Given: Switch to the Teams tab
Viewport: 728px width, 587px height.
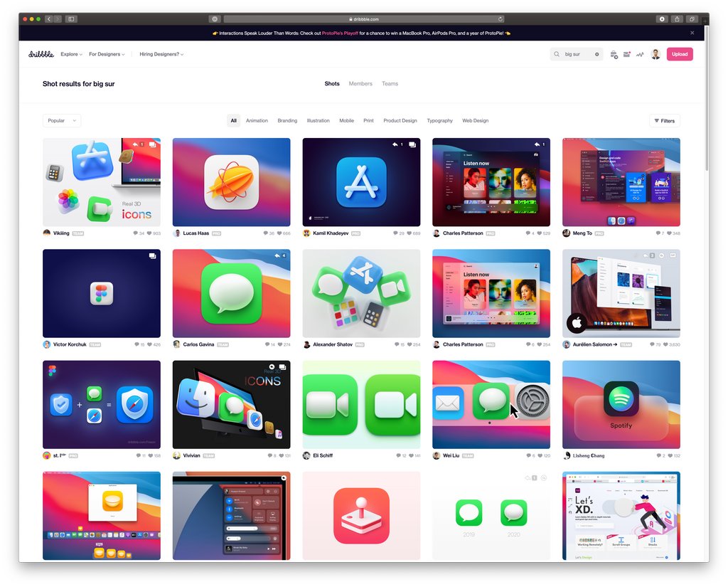Looking at the screenshot, I should tap(390, 84).
